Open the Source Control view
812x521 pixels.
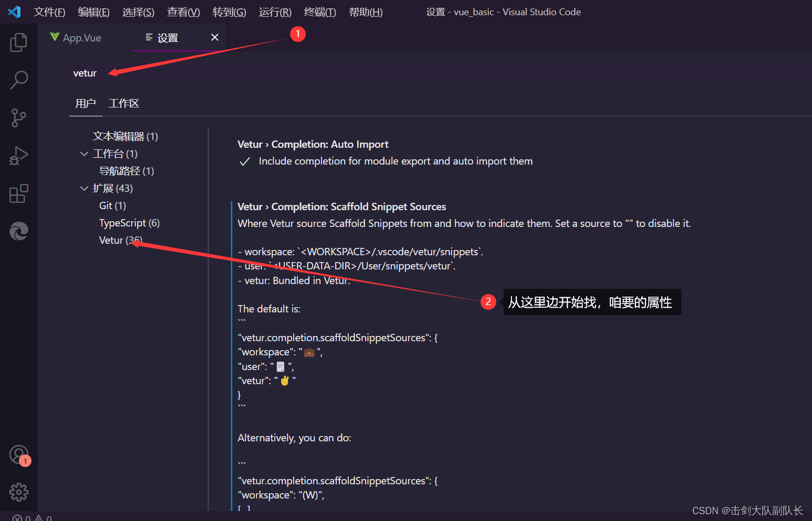coord(18,118)
